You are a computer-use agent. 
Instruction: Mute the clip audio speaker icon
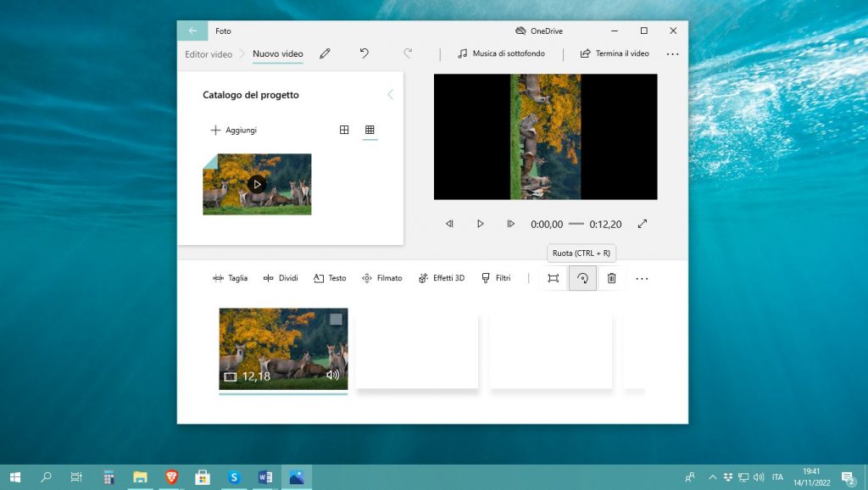tap(332, 376)
